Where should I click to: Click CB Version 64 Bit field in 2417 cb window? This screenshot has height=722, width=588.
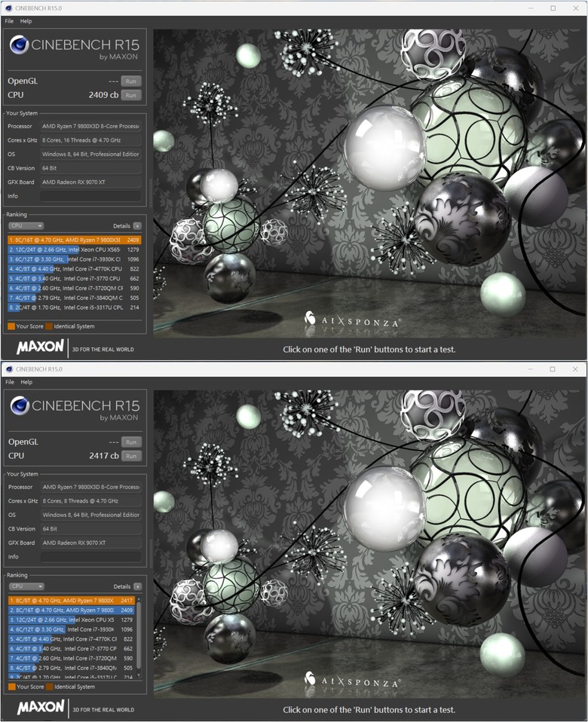(90, 529)
